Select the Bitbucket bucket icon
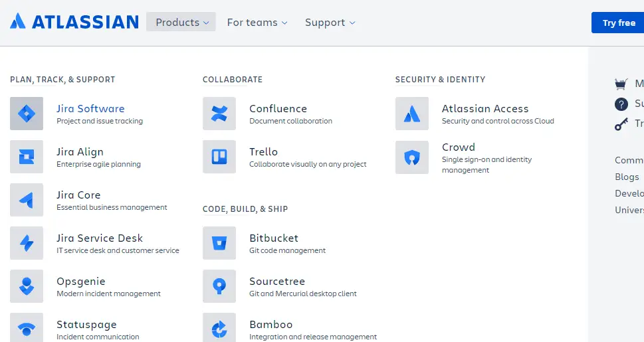Screen dimensions: 644x342 (219, 243)
